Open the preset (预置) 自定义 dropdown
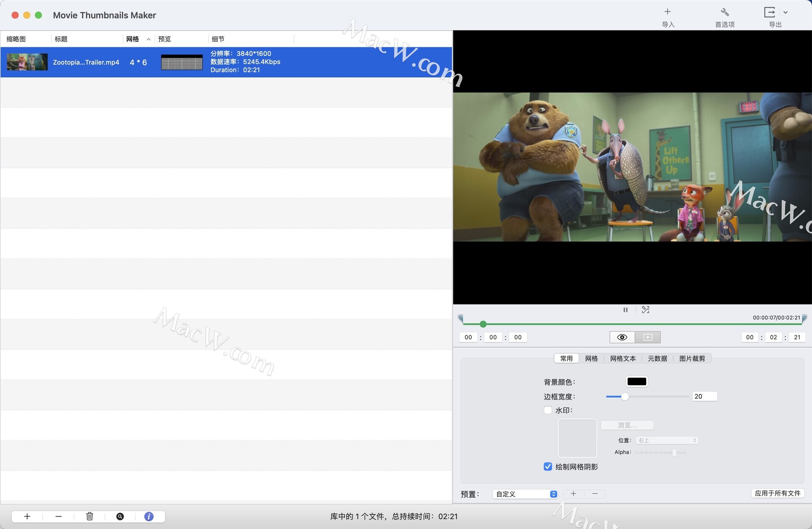 click(x=525, y=494)
